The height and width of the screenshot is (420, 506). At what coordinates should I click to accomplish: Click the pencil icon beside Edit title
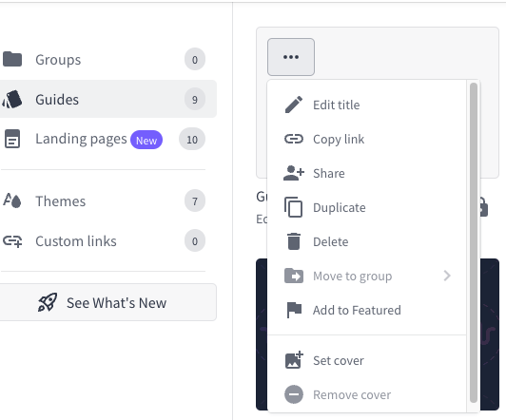tap(294, 105)
